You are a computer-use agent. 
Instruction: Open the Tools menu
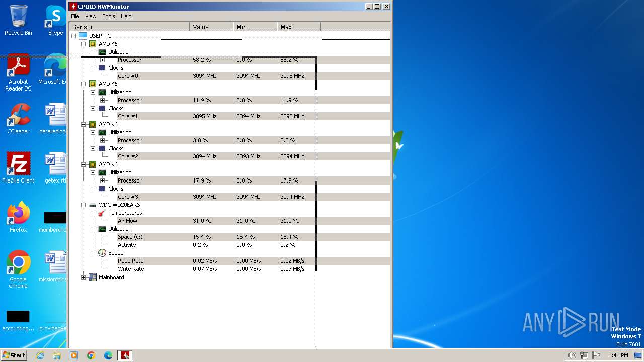109,16
